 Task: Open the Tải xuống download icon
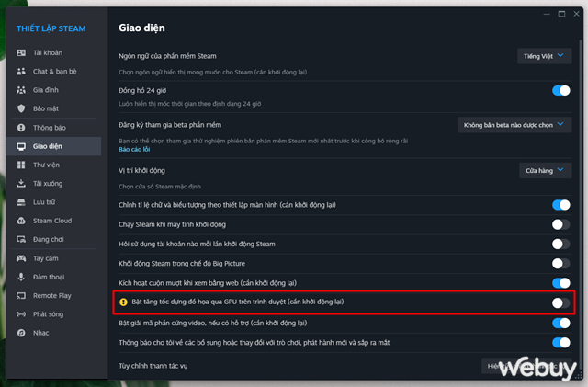tap(21, 183)
